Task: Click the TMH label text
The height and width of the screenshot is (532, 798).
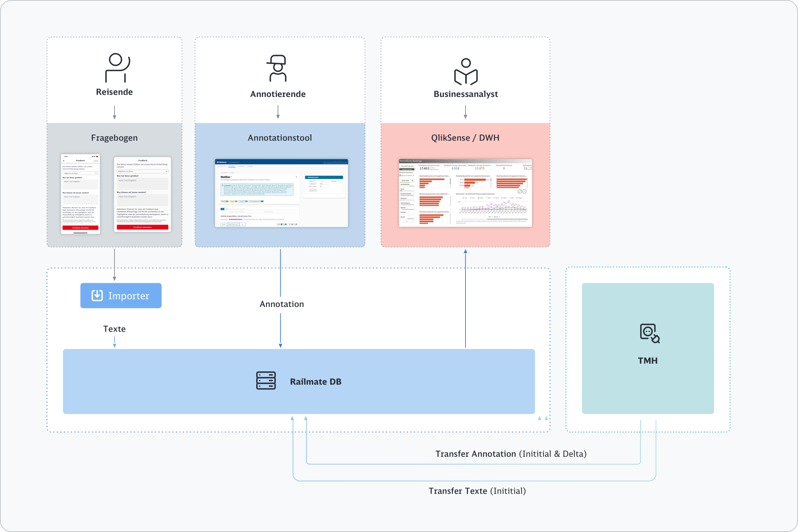Action: (x=647, y=360)
